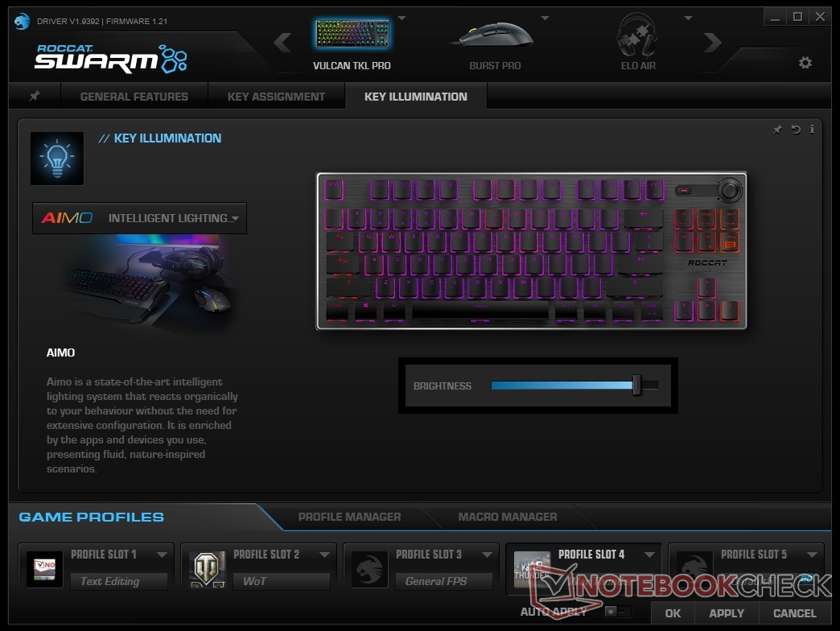Image resolution: width=840 pixels, height=631 pixels.
Task: Open the Macro Manager tab
Action: click(508, 517)
